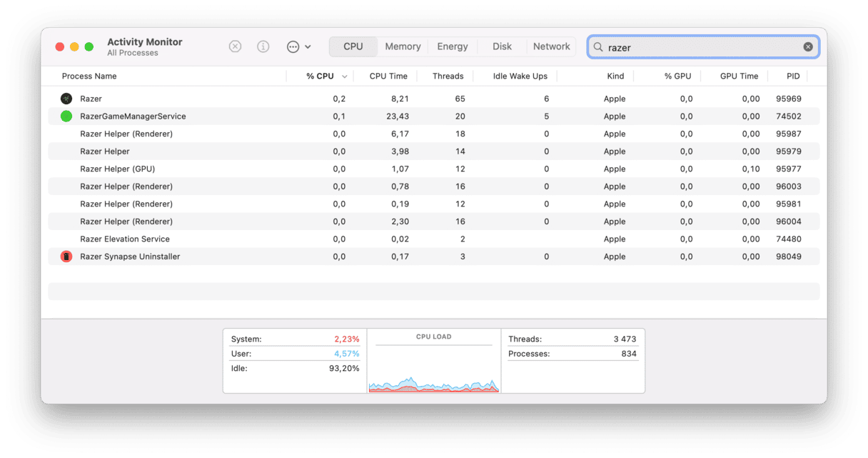Select the Razer process row
868x458 pixels.
pyautogui.click(x=434, y=99)
